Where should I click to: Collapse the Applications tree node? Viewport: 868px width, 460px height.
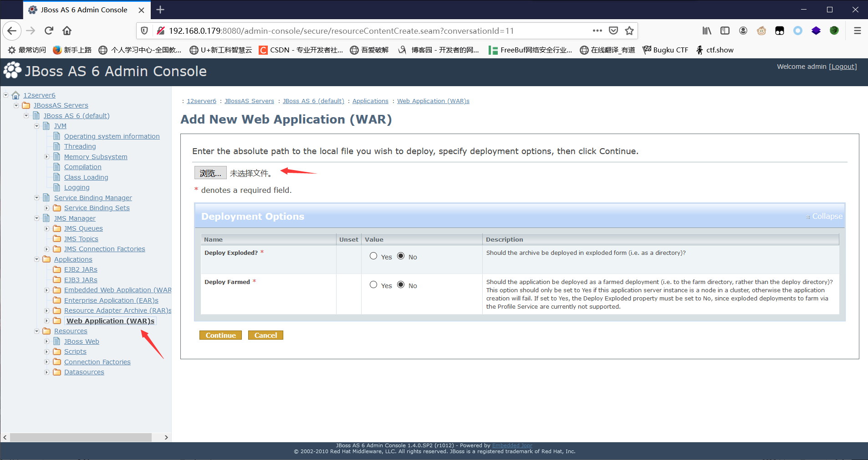click(x=36, y=259)
